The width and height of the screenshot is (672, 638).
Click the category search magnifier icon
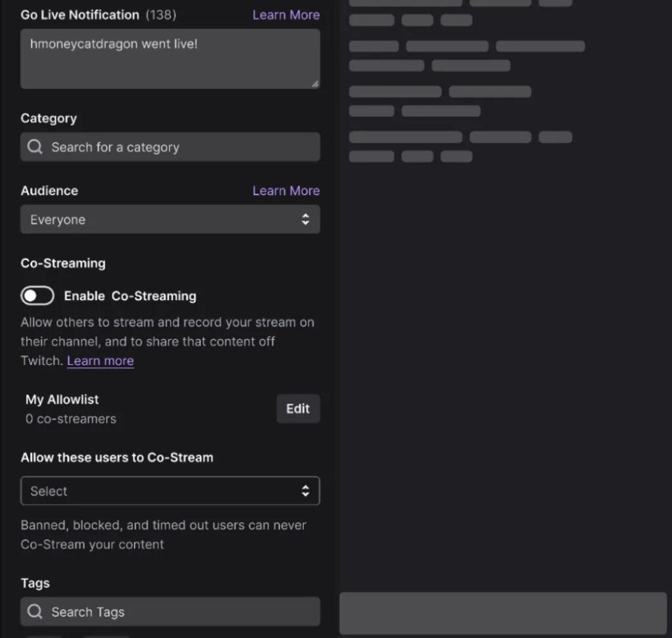tap(35, 147)
